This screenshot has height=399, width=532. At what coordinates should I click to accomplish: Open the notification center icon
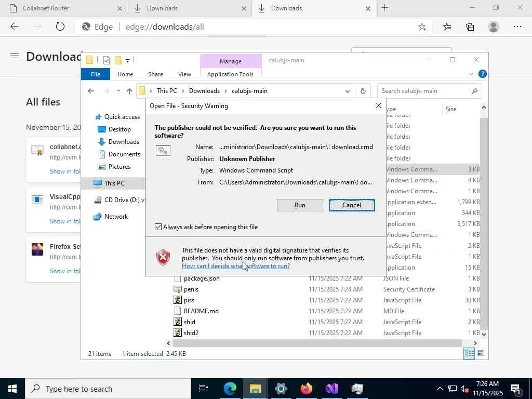click(516, 389)
